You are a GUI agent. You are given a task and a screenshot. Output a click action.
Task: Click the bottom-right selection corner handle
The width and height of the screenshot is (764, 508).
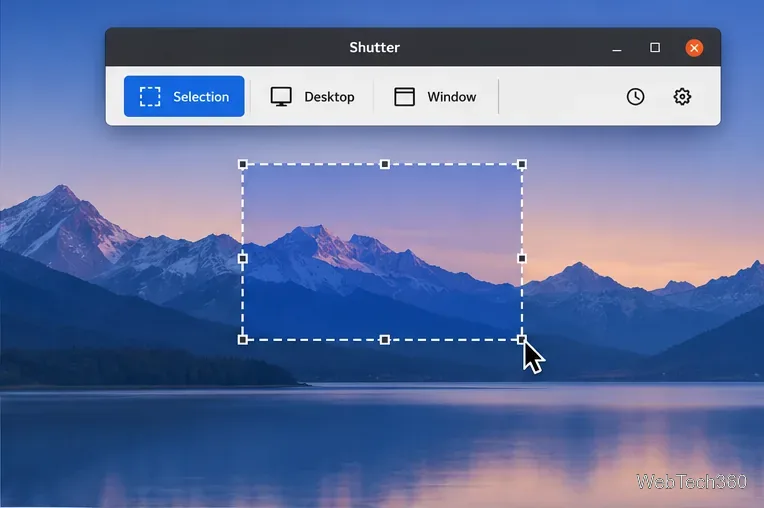(x=522, y=339)
